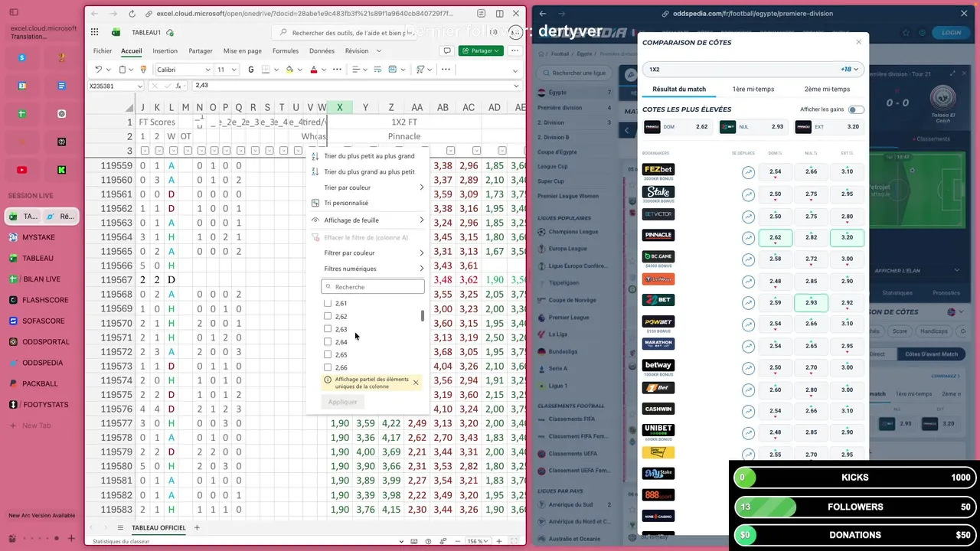Select the 2ème mi-temps tab
980x551 pixels.
(x=828, y=89)
